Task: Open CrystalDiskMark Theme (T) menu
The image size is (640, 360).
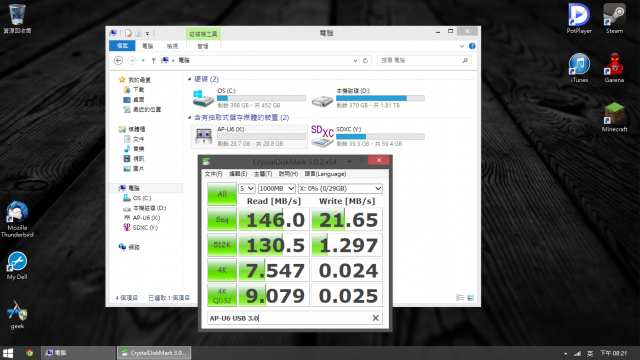Action: pyautogui.click(x=263, y=174)
